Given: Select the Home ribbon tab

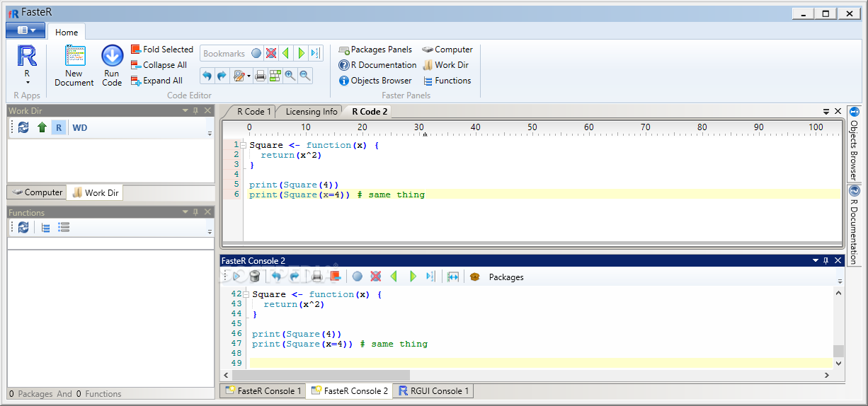Looking at the screenshot, I should pos(67,32).
